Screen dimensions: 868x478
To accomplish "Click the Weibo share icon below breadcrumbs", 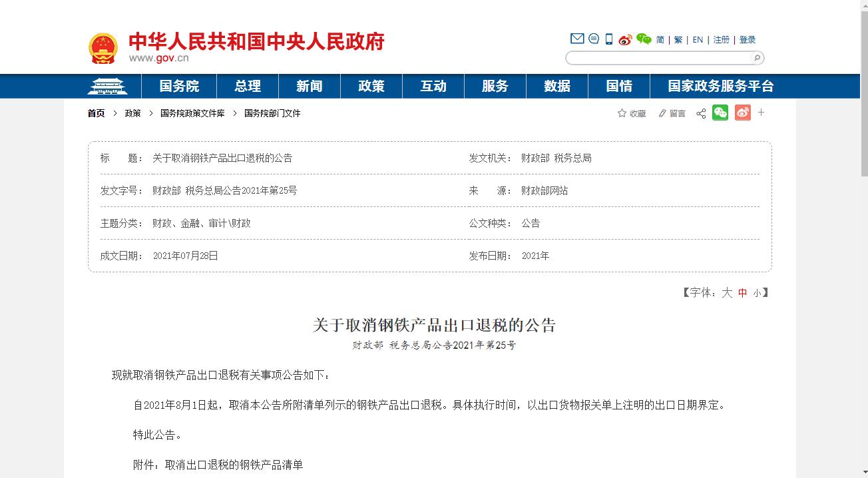I will coord(743,113).
